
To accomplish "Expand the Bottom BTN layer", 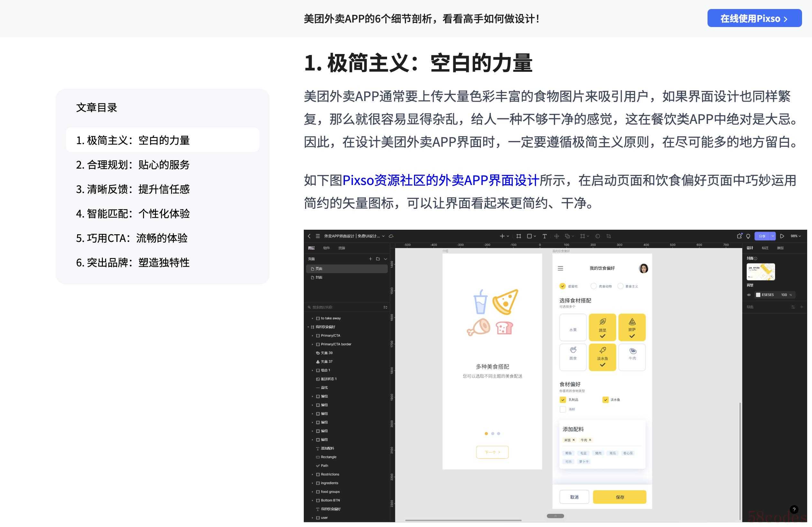I will [312, 500].
